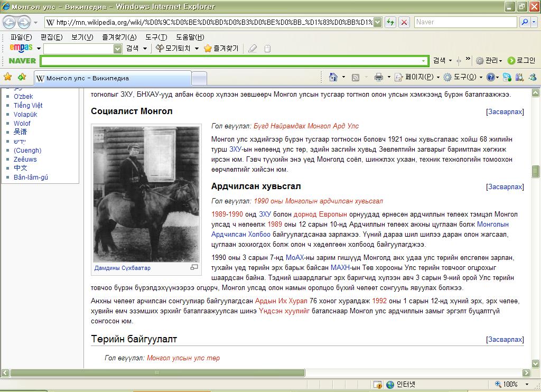Open the Zeêuws language link
The width and height of the screenshot is (541, 392).
click(x=25, y=160)
